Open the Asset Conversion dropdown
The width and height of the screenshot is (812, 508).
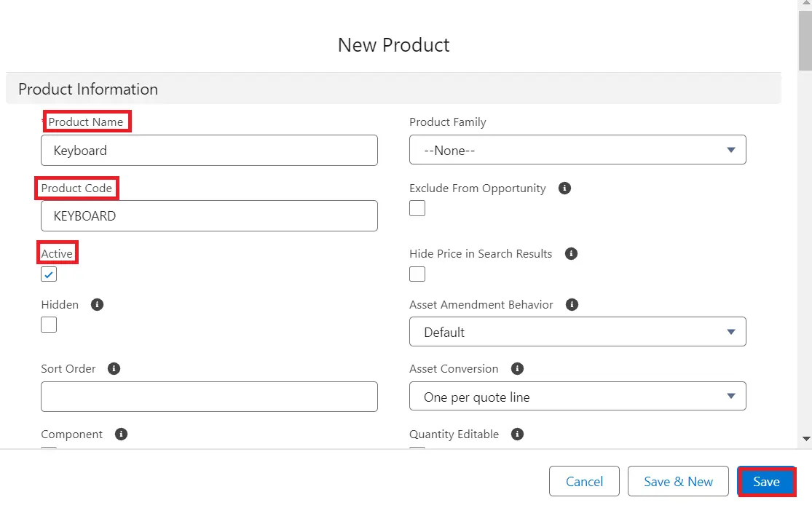pyautogui.click(x=578, y=397)
